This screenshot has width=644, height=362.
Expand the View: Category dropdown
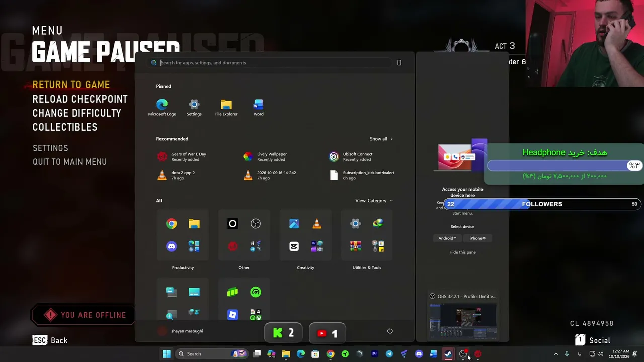tap(374, 201)
